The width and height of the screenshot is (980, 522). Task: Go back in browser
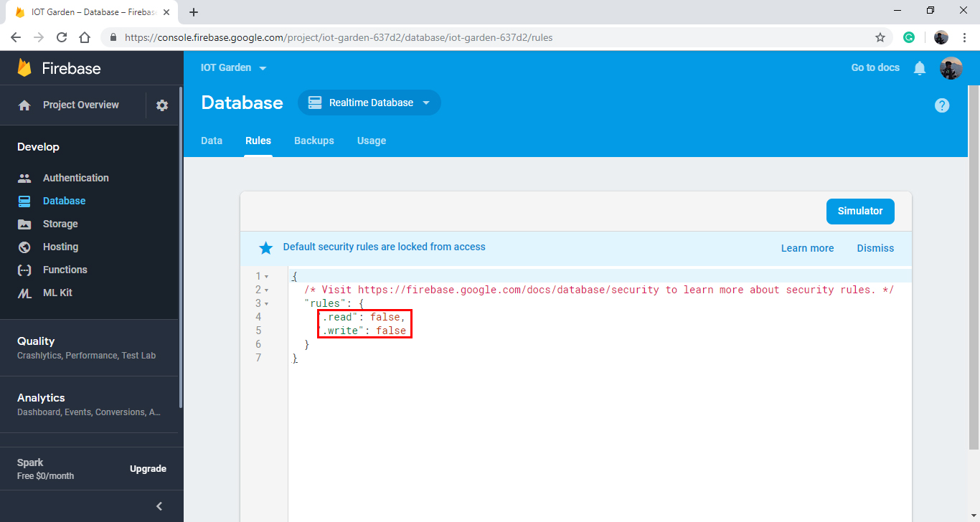point(16,37)
